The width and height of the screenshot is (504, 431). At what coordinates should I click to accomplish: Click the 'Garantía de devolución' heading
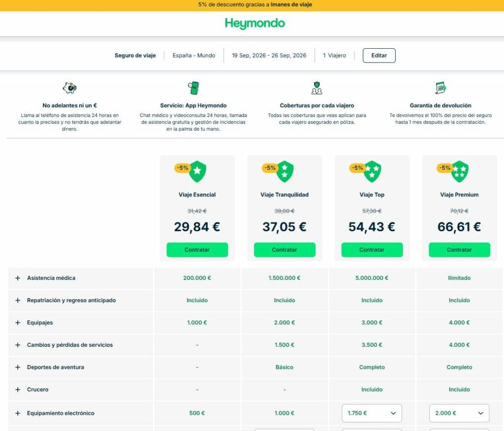(441, 105)
